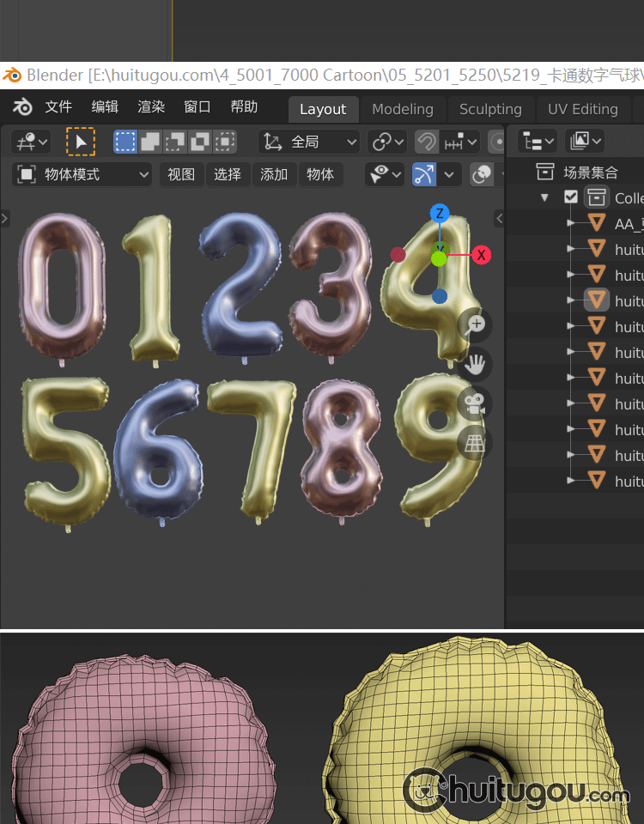644x824 pixels.
Task: Click the 视图 button in viewport header
Action: tap(181, 174)
